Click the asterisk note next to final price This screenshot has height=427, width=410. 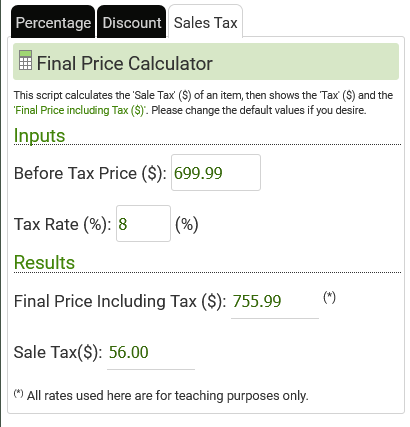(329, 297)
